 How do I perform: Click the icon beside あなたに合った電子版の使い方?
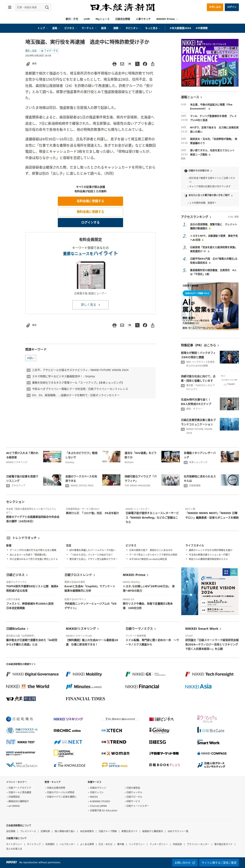tap(186, 195)
